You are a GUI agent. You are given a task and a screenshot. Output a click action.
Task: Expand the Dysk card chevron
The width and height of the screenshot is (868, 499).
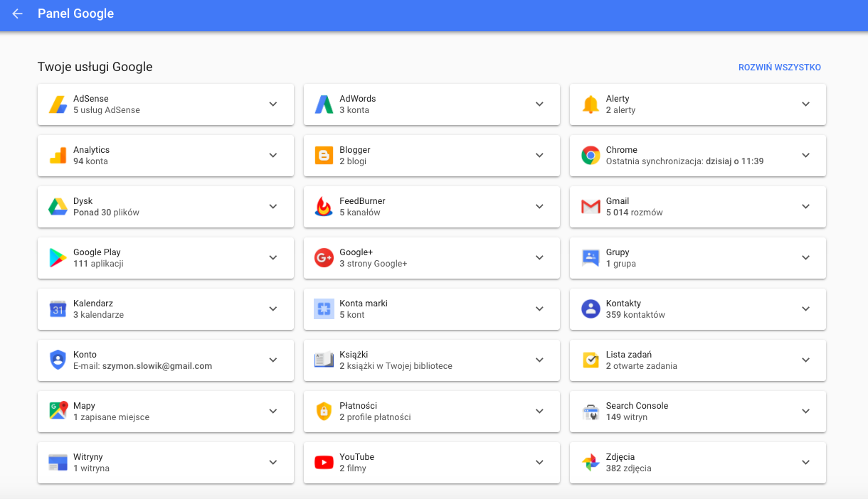(273, 207)
